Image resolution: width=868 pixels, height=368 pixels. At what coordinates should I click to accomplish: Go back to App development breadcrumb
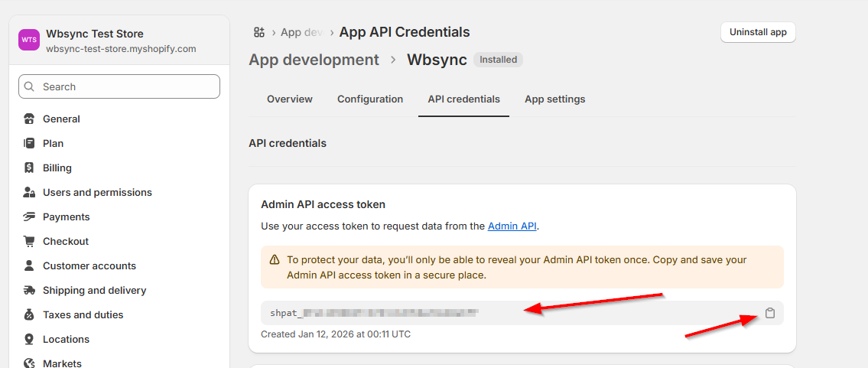(314, 60)
